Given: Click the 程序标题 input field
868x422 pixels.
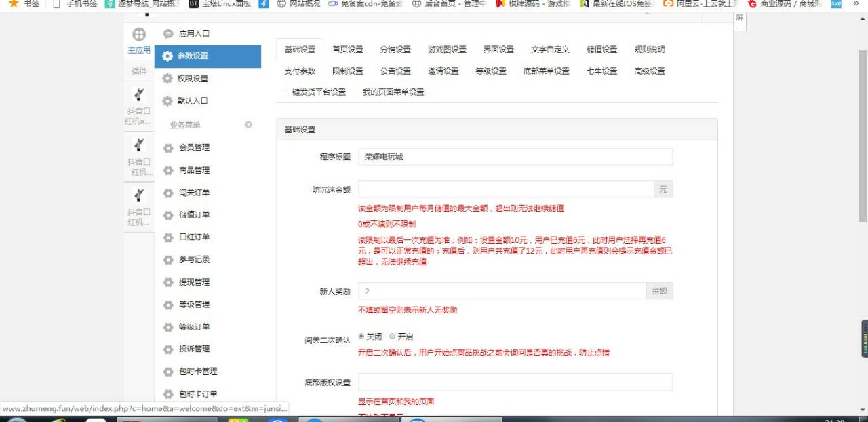Looking at the screenshot, I should [515, 157].
